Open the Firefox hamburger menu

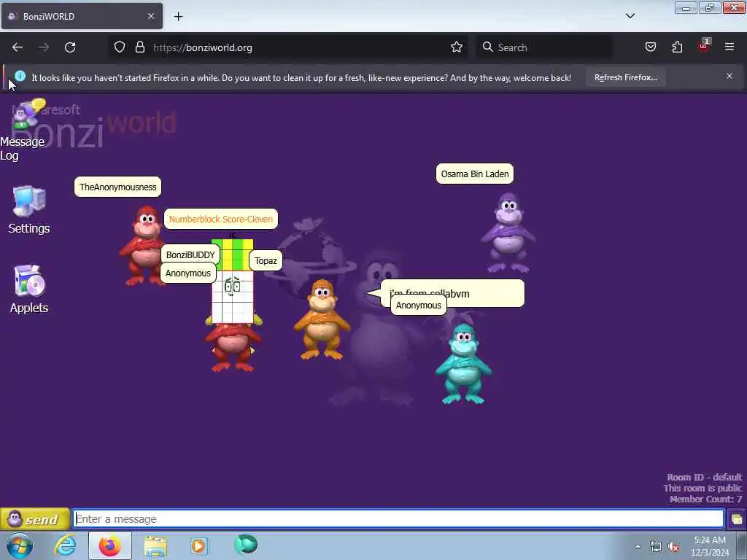(729, 47)
